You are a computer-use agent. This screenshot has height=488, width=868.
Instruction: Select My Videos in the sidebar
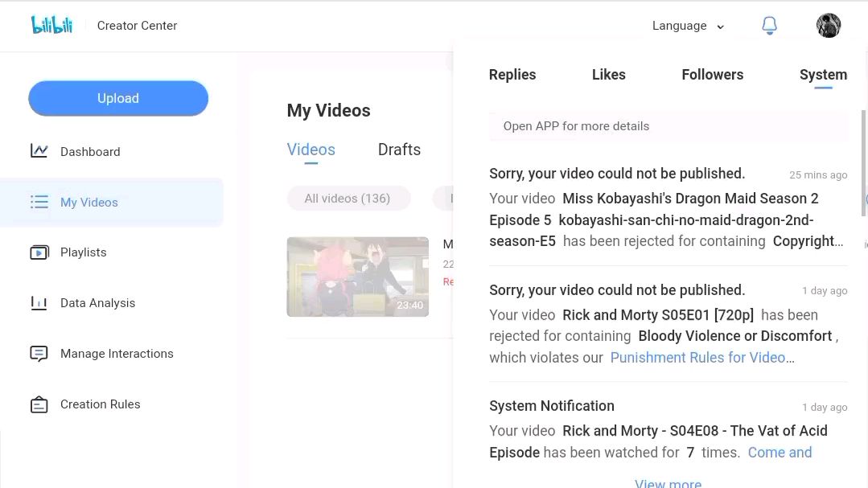coord(111,202)
